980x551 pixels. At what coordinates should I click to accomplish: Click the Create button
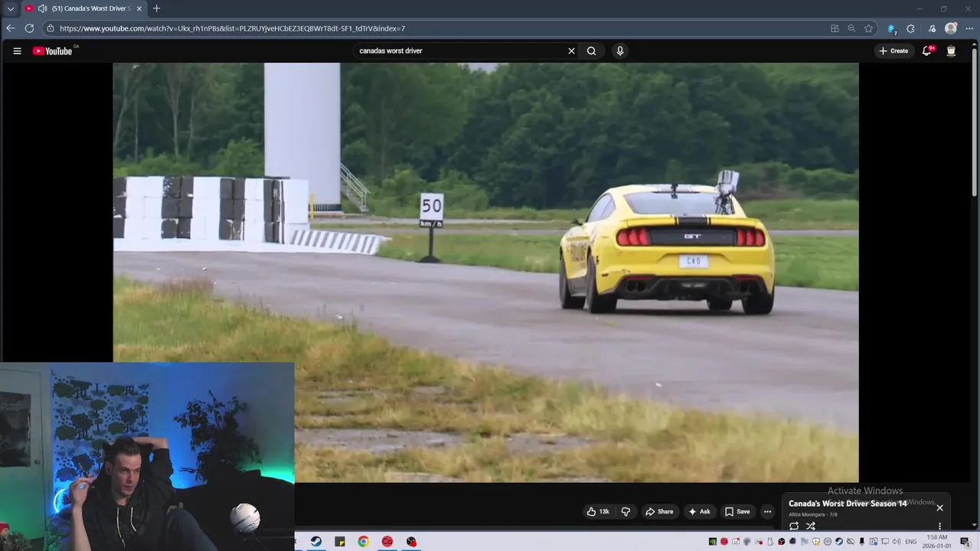coord(893,51)
